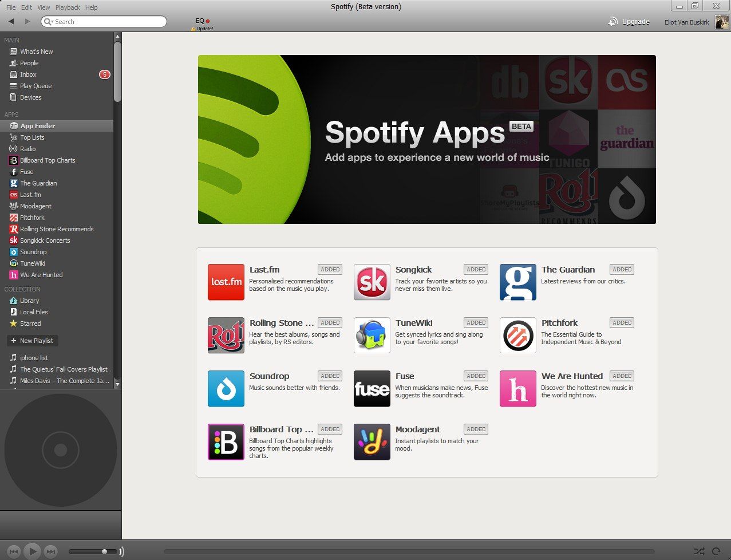Click the Last.fm red app tile
This screenshot has height=560, width=731.
(226, 282)
